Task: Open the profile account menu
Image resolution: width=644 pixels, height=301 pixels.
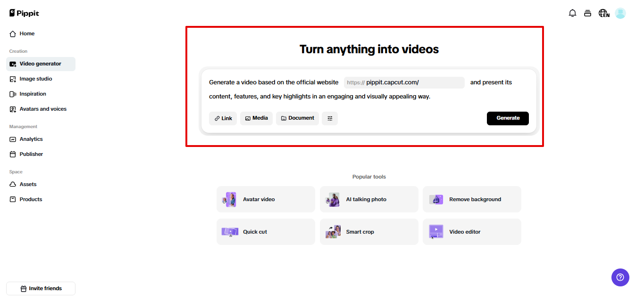Action: coord(620,13)
